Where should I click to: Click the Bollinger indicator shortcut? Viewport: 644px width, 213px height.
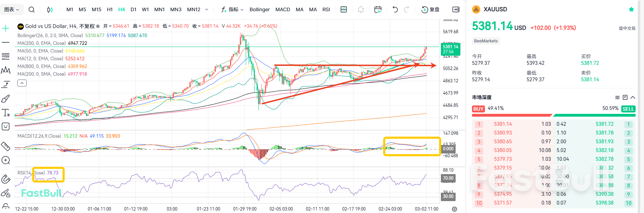click(259, 9)
